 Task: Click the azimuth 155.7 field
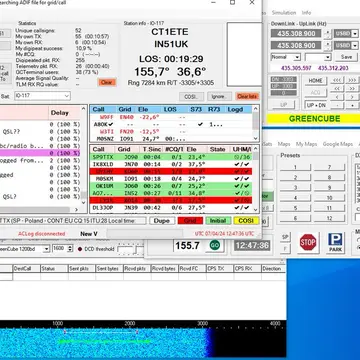[x=188, y=246]
